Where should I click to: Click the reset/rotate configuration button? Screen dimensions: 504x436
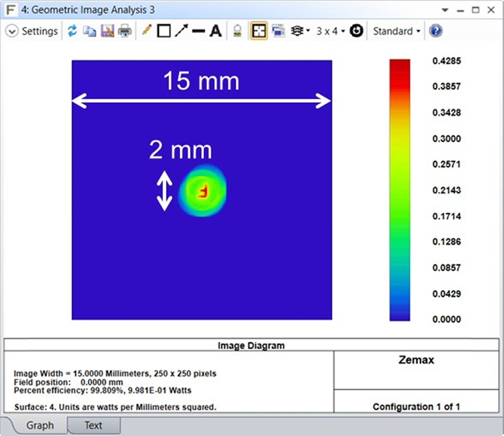click(x=356, y=31)
